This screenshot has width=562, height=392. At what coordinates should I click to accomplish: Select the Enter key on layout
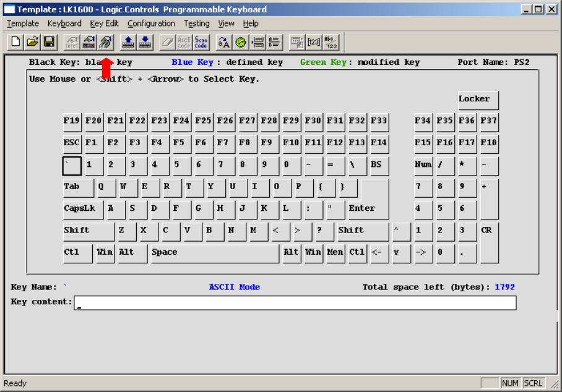point(368,209)
